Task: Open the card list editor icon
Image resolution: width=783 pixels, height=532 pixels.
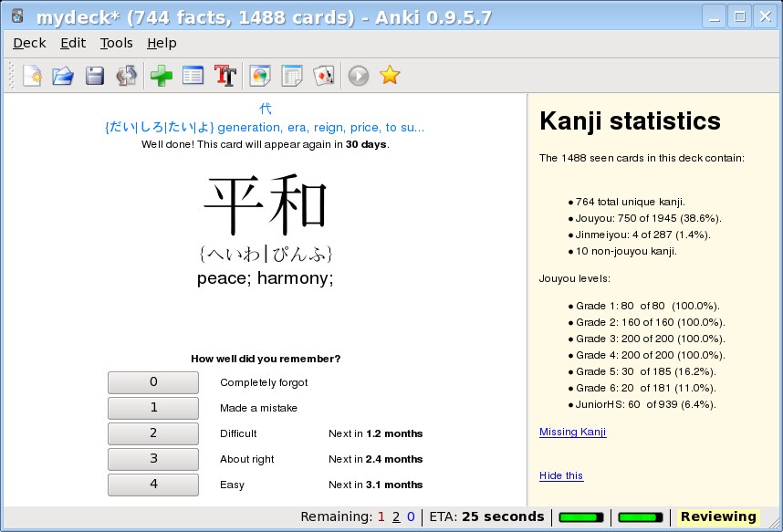Action: point(193,76)
